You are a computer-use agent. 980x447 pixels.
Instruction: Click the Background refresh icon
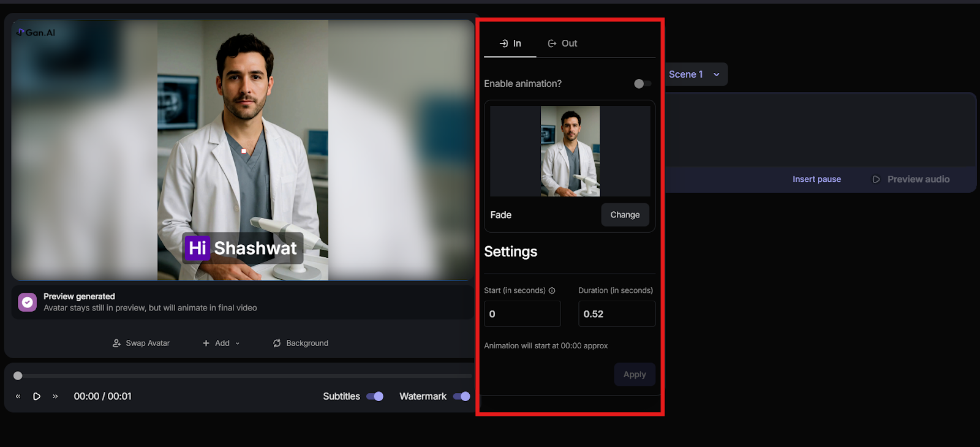pos(277,344)
